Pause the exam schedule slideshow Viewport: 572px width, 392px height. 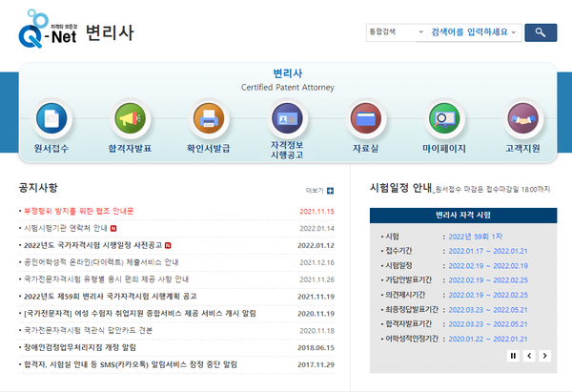(513, 356)
